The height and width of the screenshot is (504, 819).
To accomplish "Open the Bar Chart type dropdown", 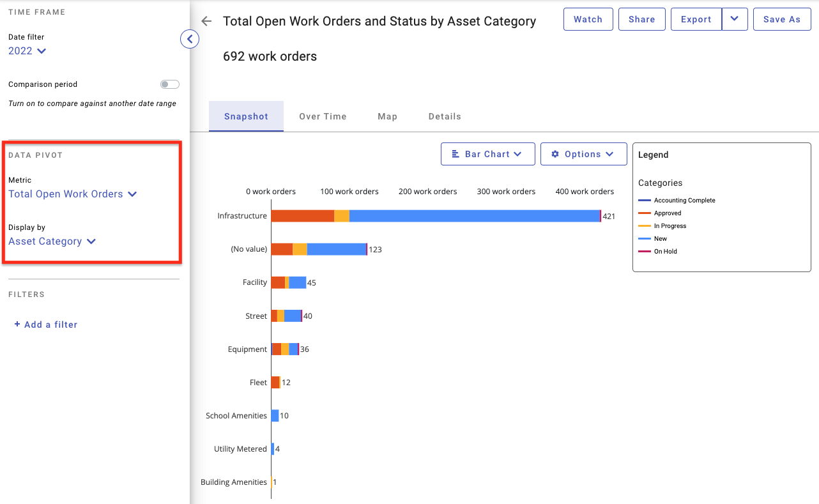I will click(487, 154).
